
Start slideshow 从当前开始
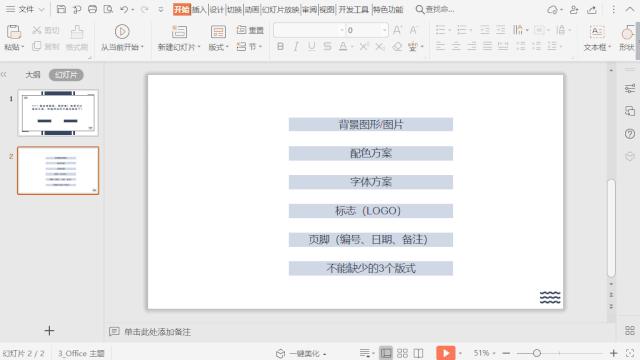tap(122, 38)
